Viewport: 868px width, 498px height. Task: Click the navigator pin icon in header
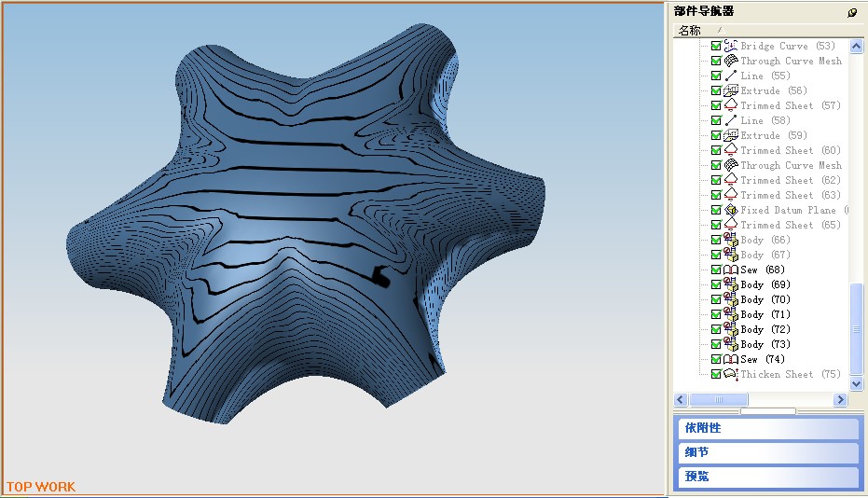852,12
